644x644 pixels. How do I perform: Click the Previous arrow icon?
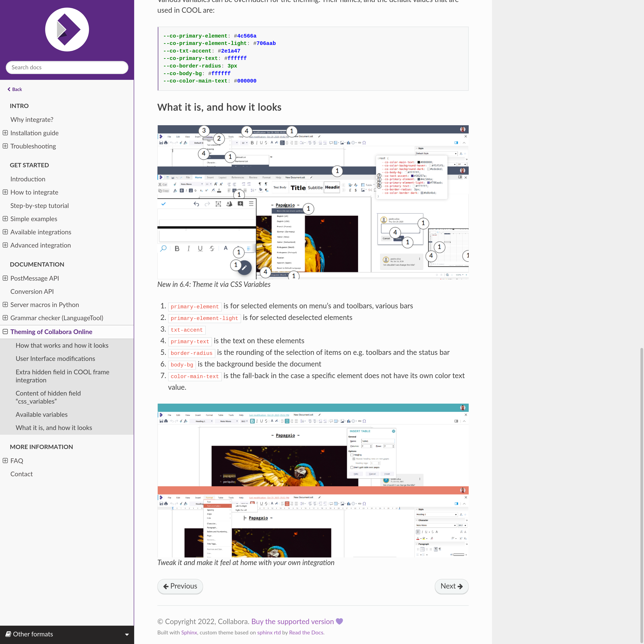(x=166, y=586)
